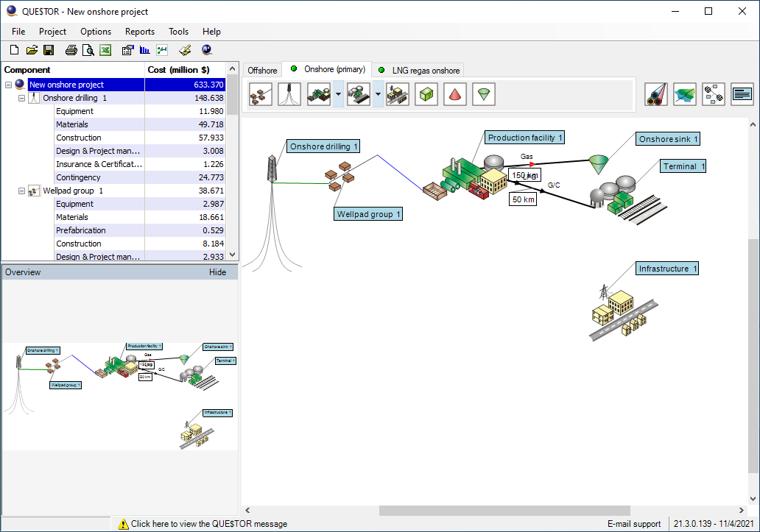760x532 pixels.
Task: Select the Infrastructure 1 label
Action: tap(667, 269)
